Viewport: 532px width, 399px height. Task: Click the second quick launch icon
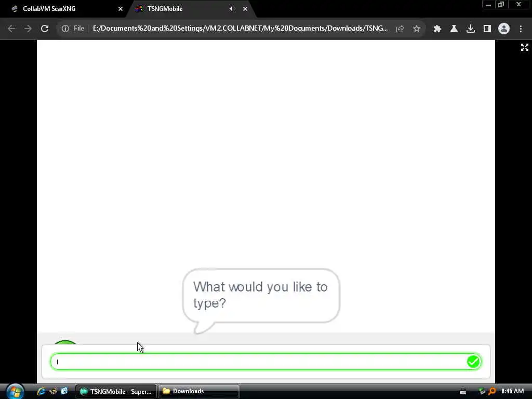coord(53,391)
